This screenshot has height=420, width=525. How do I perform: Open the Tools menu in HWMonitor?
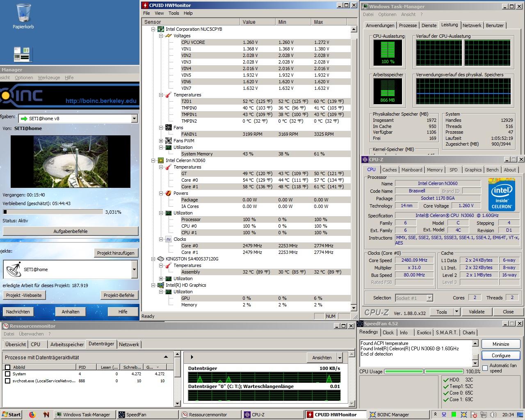(173, 13)
